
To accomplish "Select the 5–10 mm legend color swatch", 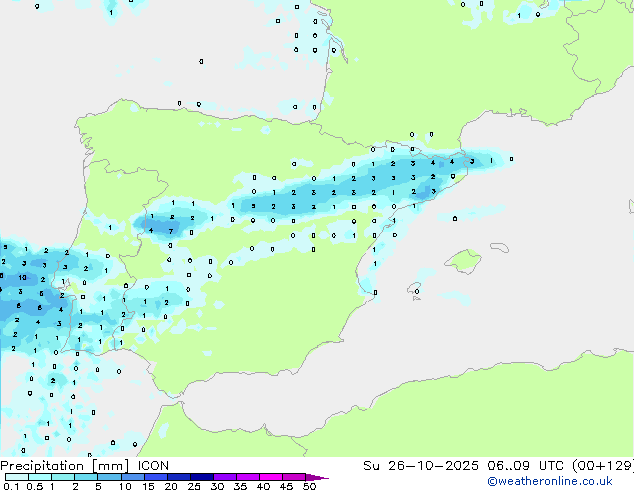I will [109, 477].
